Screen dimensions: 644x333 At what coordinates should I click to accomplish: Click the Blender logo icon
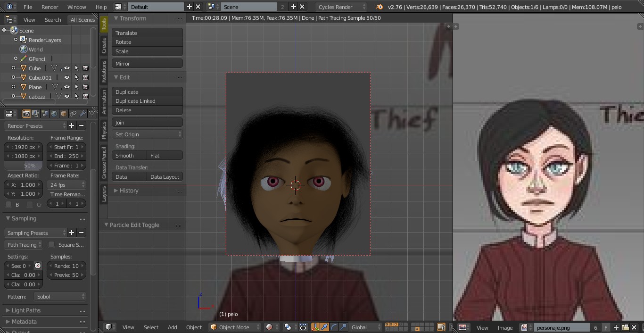point(380,7)
